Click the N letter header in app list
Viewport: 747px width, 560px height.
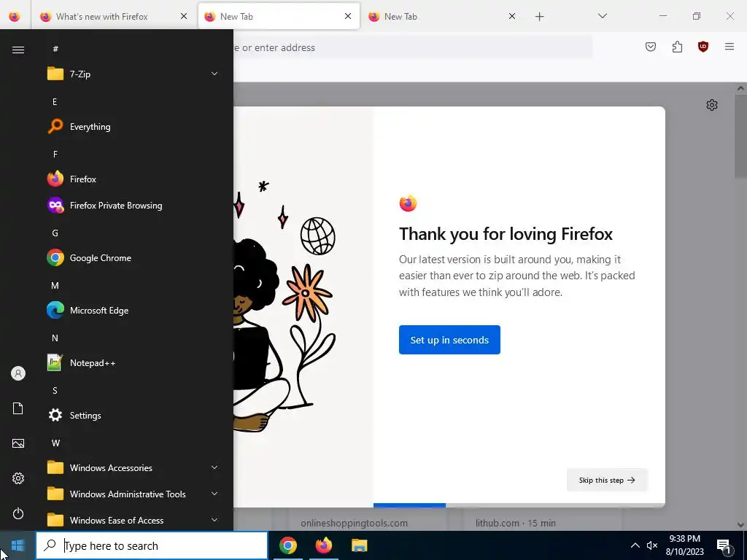tap(55, 338)
